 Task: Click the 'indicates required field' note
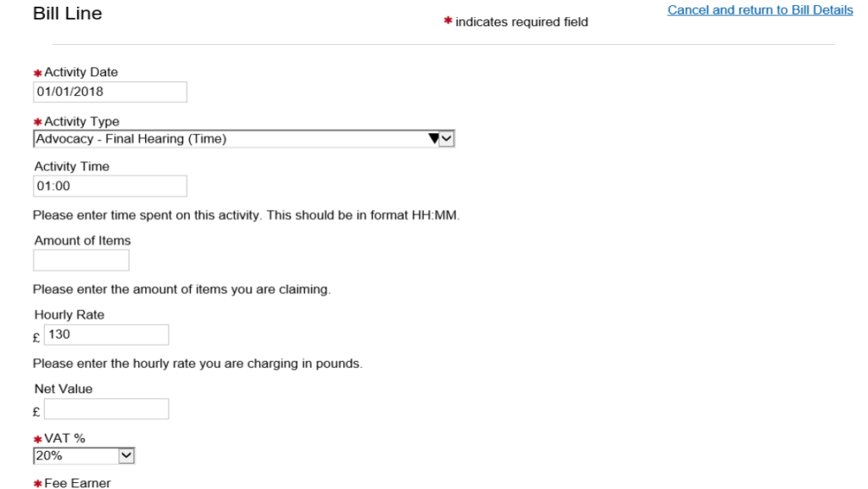pos(521,22)
